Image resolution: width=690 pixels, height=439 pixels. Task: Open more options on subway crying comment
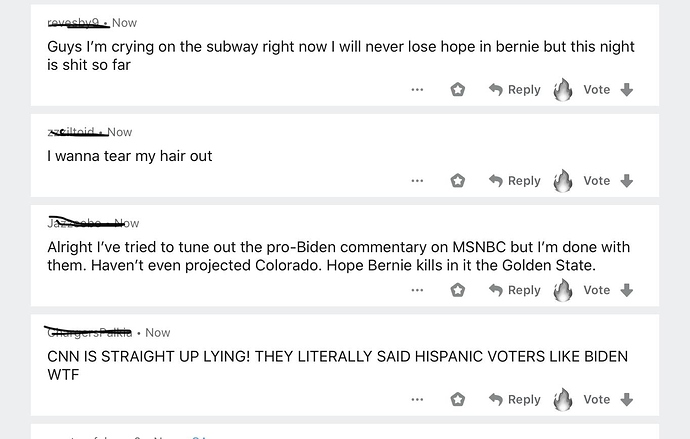click(417, 90)
